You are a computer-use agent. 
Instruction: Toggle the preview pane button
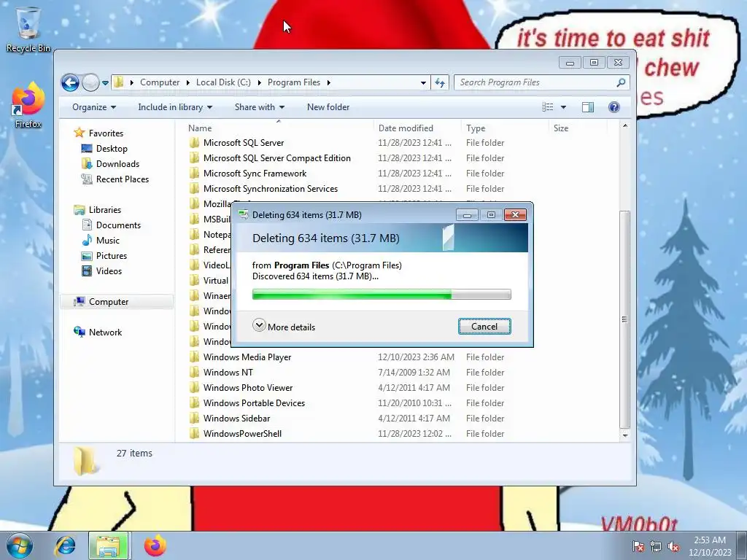(588, 107)
